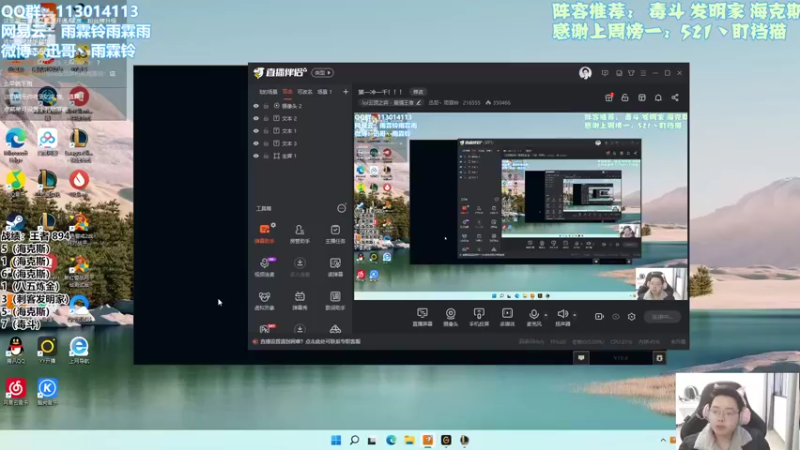The image size is (800, 450).
Task: Add a 摄像头 camera source from the bottom bar
Action: (451, 317)
